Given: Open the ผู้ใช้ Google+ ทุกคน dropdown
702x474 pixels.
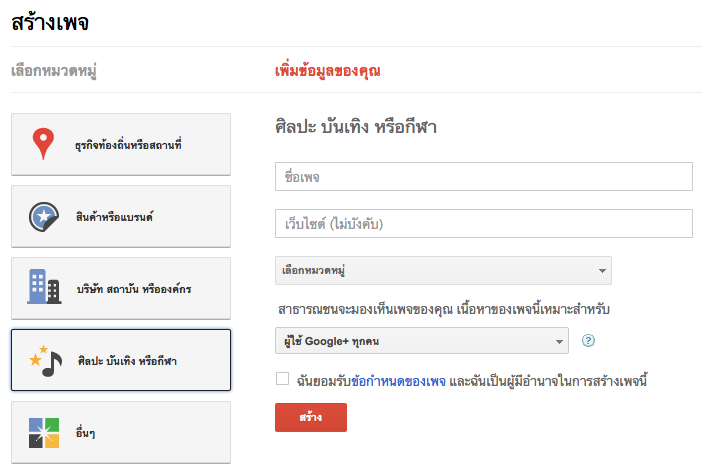Looking at the screenshot, I should click(422, 341).
